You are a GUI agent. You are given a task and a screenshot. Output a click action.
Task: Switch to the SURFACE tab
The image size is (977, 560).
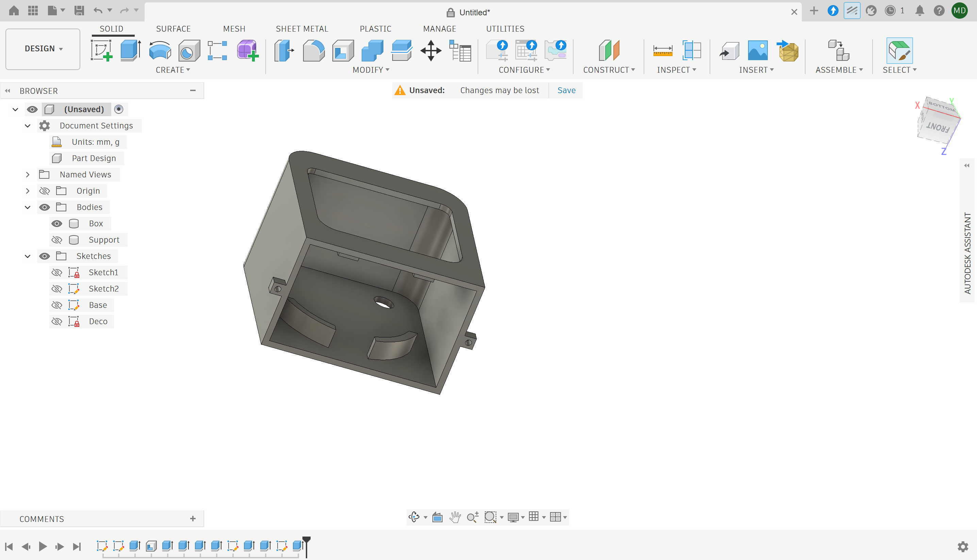173,29
